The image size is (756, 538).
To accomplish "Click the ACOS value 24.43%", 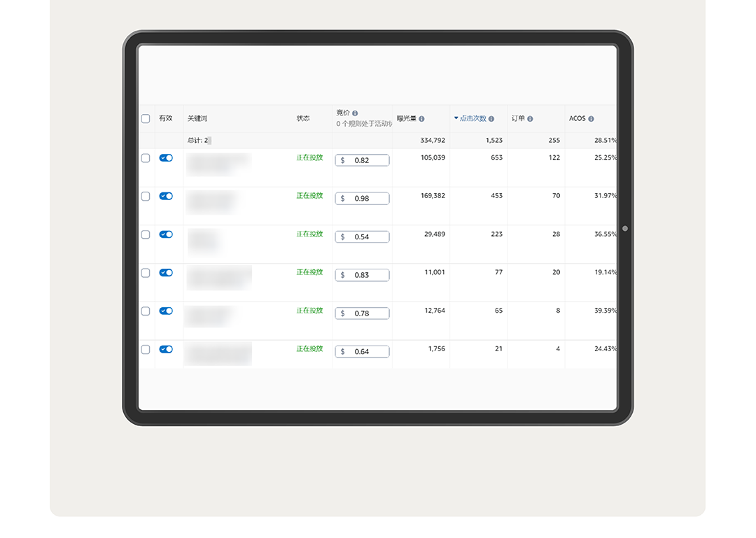I will click(x=605, y=349).
